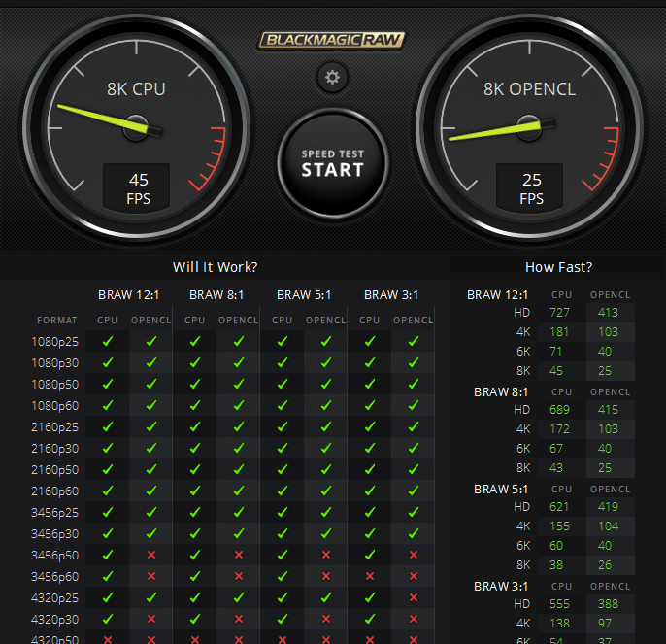The image size is (666, 644).
Task: Select the 'Will It Work?' heading
Action: [215, 267]
